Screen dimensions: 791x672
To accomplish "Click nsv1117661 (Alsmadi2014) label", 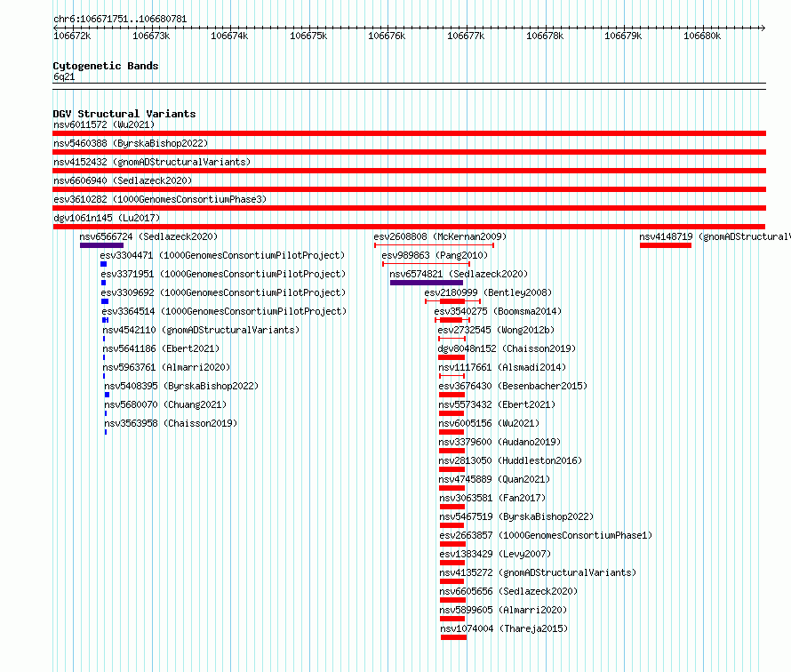I will [502, 367].
